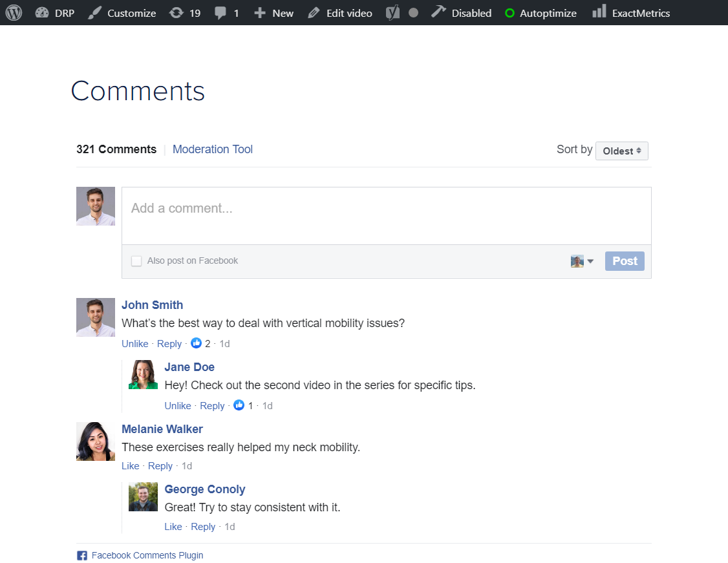This screenshot has height=563, width=728.
Task: Open the WordPress logo menu
Action: pyautogui.click(x=14, y=12)
